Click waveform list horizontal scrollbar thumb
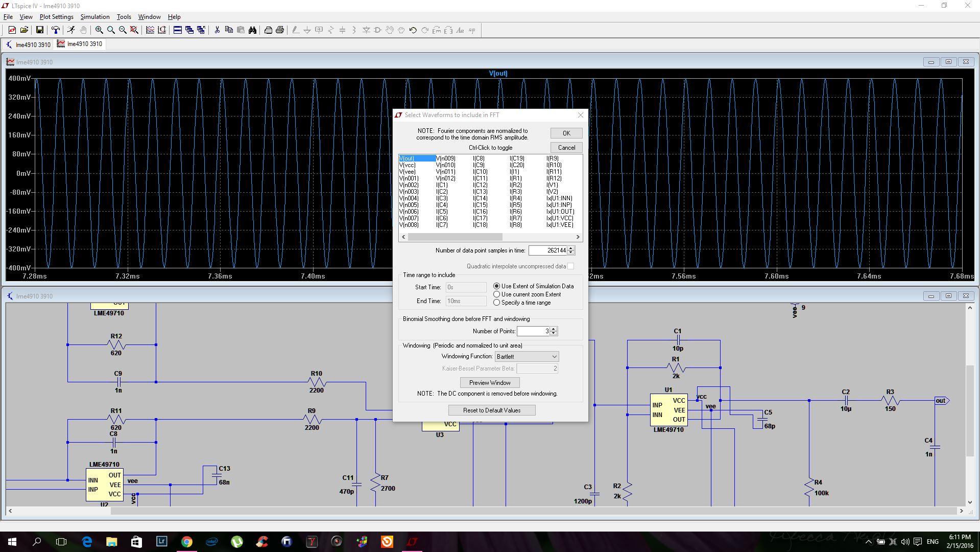The image size is (980, 552). click(455, 237)
